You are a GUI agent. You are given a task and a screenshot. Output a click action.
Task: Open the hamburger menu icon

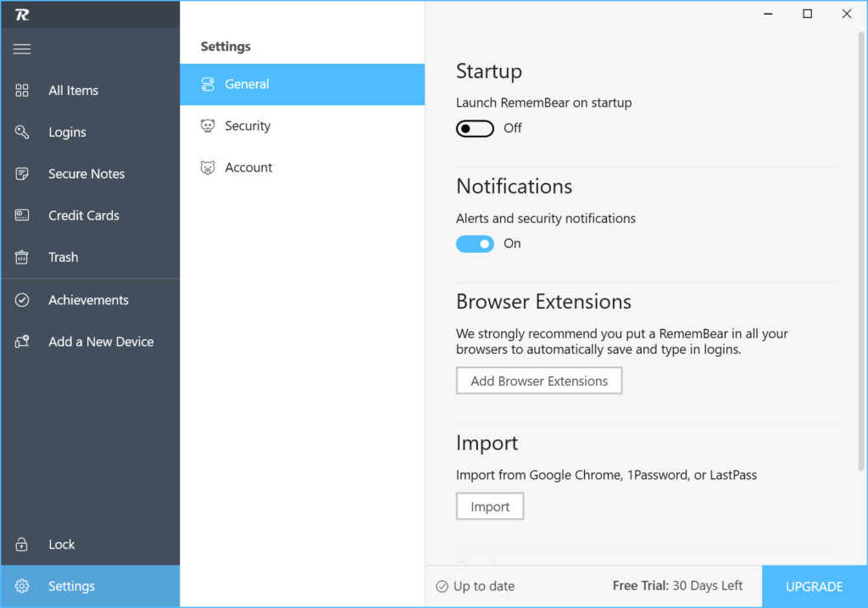click(22, 48)
